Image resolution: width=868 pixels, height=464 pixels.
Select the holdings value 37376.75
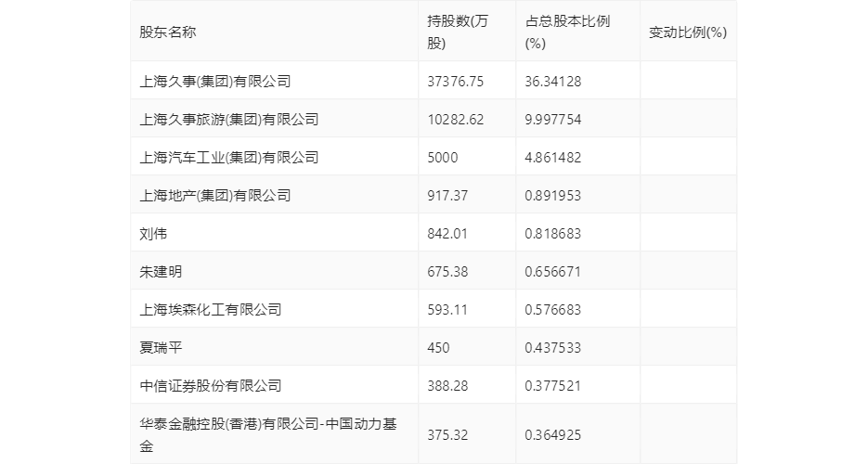tap(456, 82)
